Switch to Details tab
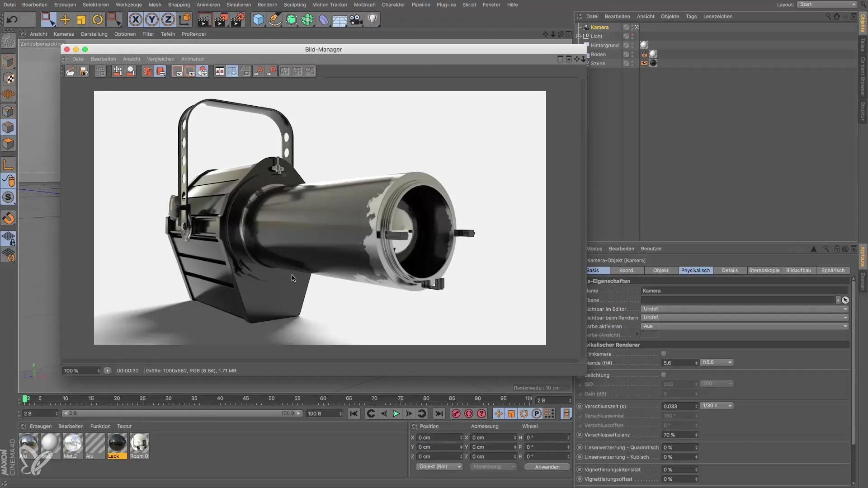Image resolution: width=868 pixels, height=488 pixels. pos(730,270)
